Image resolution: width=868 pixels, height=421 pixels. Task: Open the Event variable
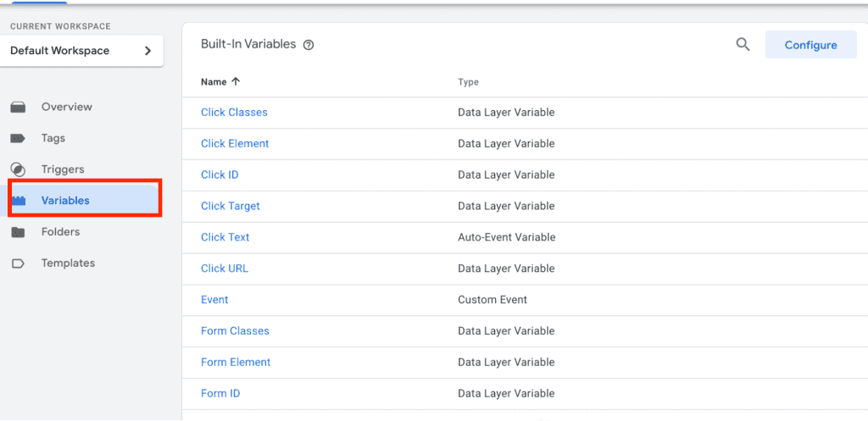pyautogui.click(x=214, y=300)
